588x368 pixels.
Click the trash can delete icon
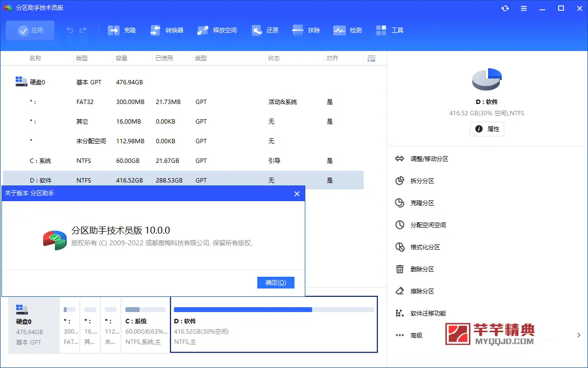(x=400, y=269)
